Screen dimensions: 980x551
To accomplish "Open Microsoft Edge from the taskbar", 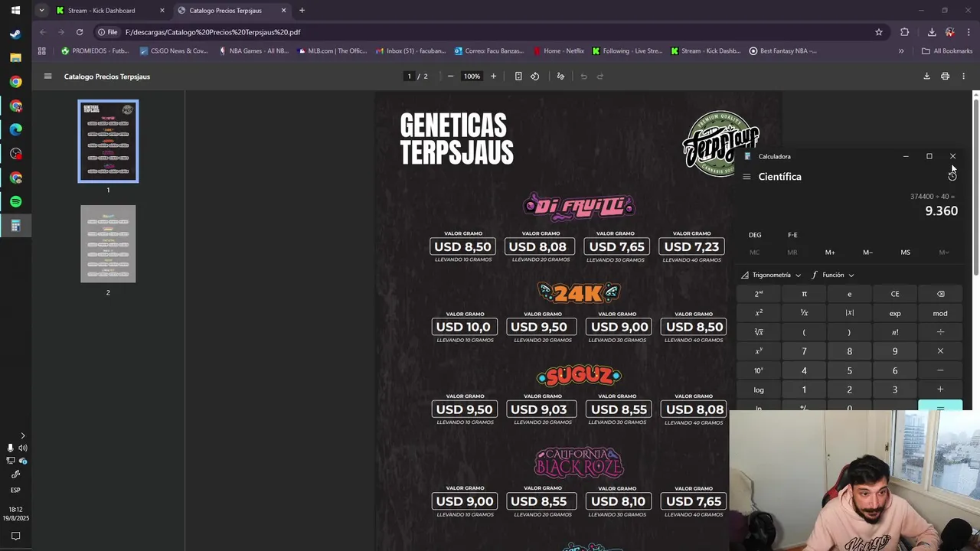I will pos(15,129).
